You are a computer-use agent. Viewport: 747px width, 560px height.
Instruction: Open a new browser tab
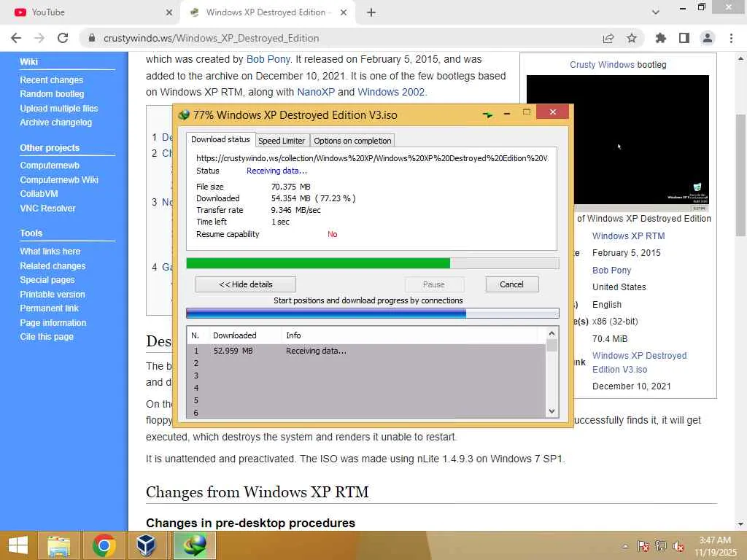tap(371, 12)
